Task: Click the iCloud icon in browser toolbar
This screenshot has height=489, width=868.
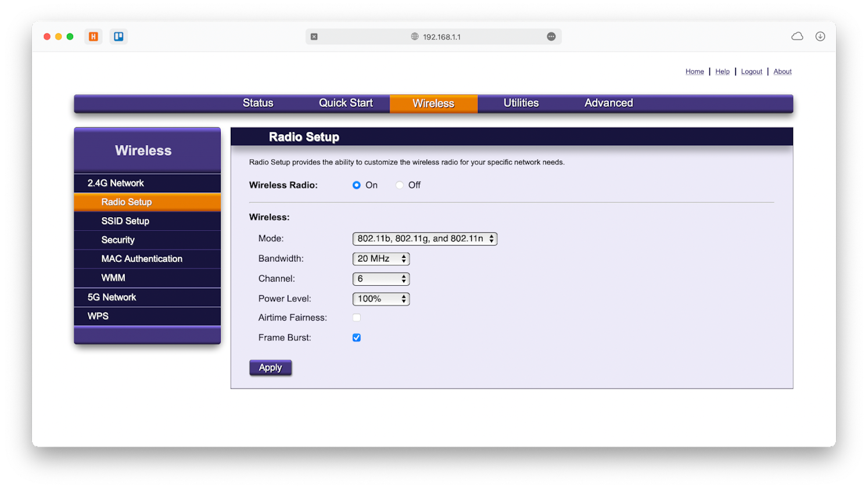Action: (797, 35)
